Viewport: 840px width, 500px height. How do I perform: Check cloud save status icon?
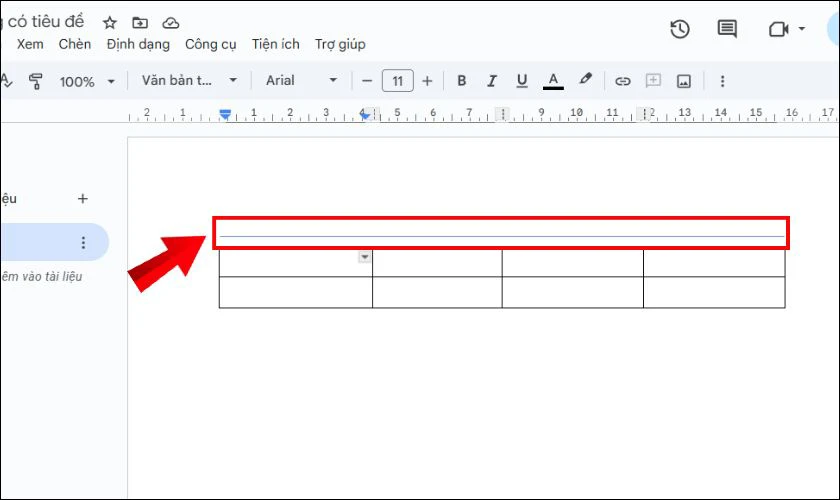(x=170, y=23)
